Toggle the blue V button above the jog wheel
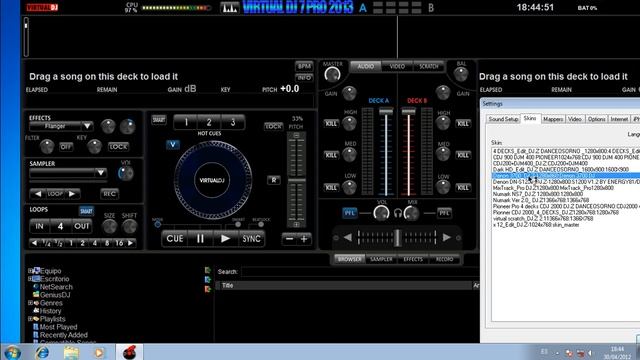This screenshot has width=640, height=360. [173, 144]
